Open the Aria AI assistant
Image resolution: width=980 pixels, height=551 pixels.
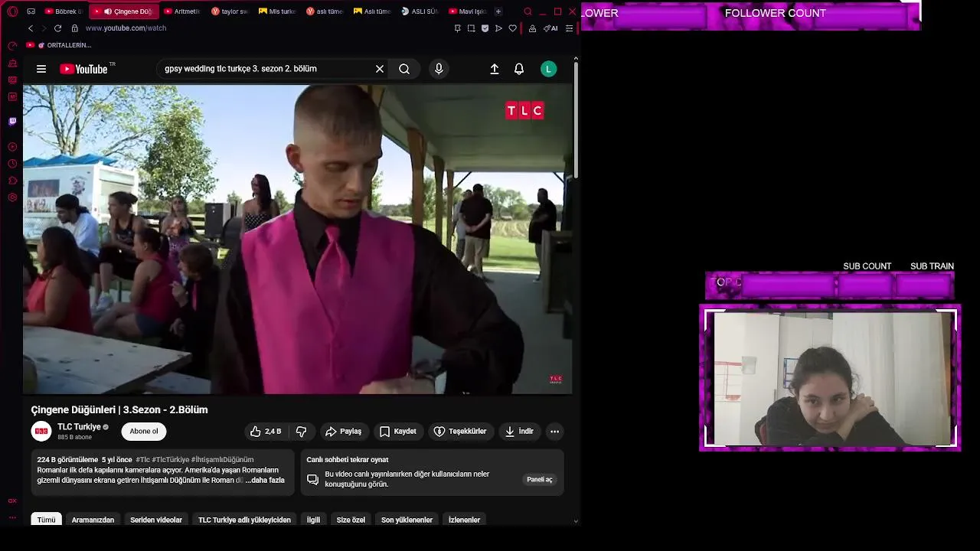[550, 28]
